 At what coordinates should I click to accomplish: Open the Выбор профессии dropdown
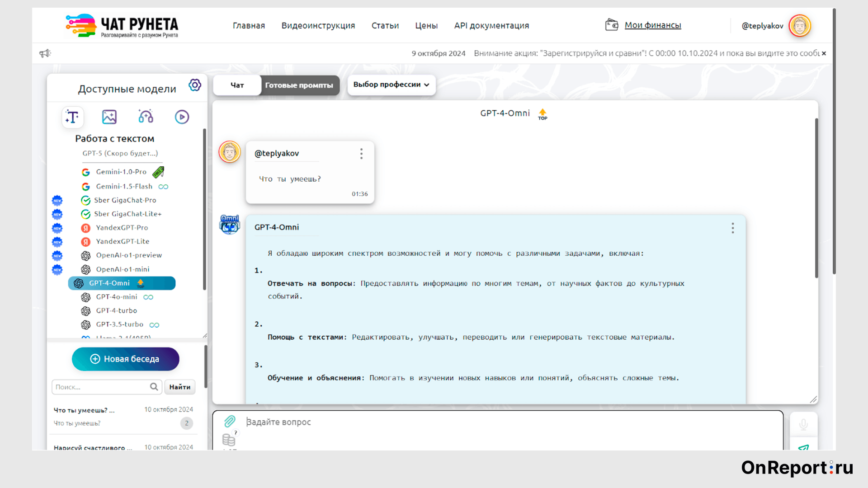point(391,84)
